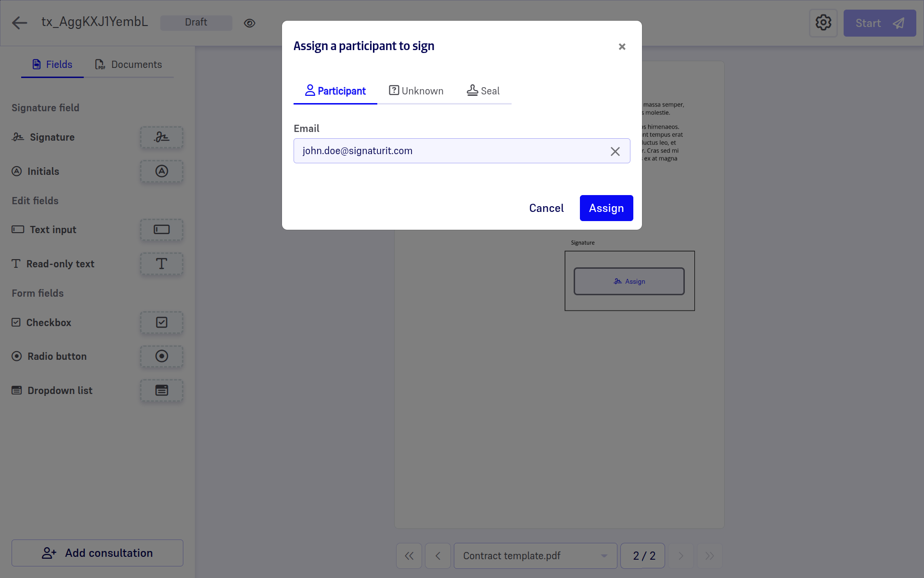Screen dimensions: 924x578
Task: Close the Assign a participant dialog
Action: click(x=622, y=47)
